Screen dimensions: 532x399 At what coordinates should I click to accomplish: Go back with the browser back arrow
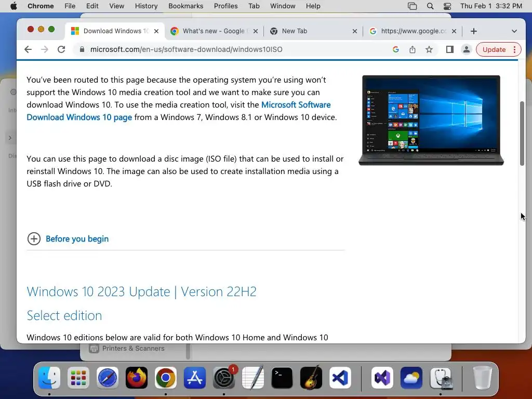coord(28,49)
